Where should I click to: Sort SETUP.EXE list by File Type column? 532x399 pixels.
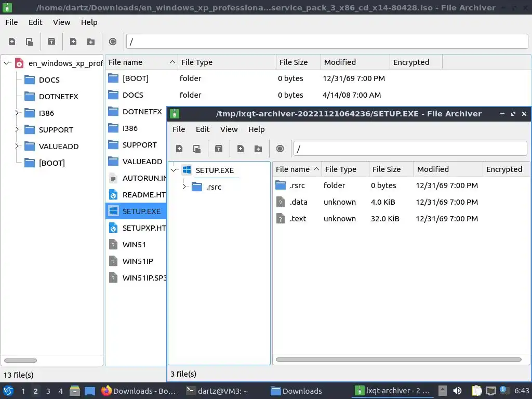pos(345,169)
